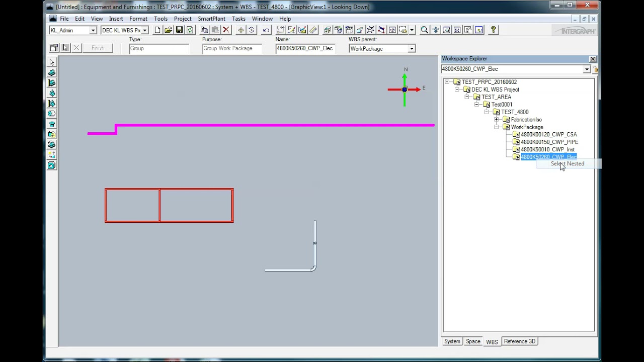Click the Name field 4800K50260_CWP_Elec

point(305,49)
